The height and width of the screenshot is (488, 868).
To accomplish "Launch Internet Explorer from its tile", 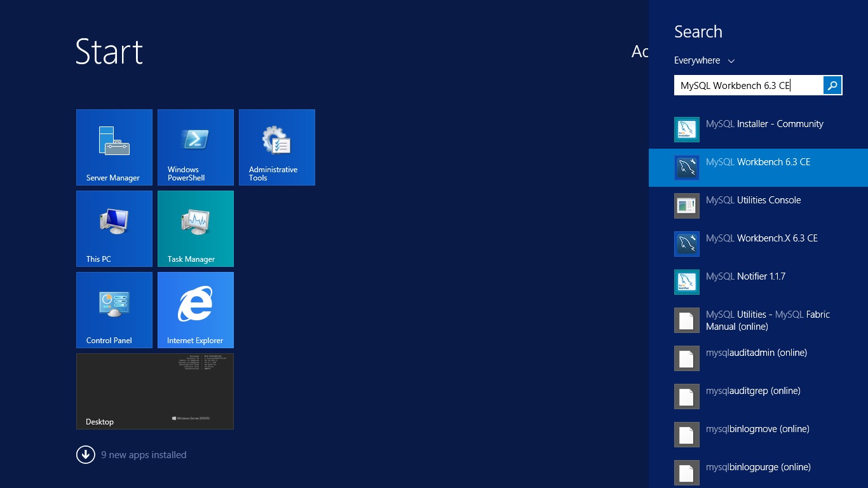I will click(196, 310).
